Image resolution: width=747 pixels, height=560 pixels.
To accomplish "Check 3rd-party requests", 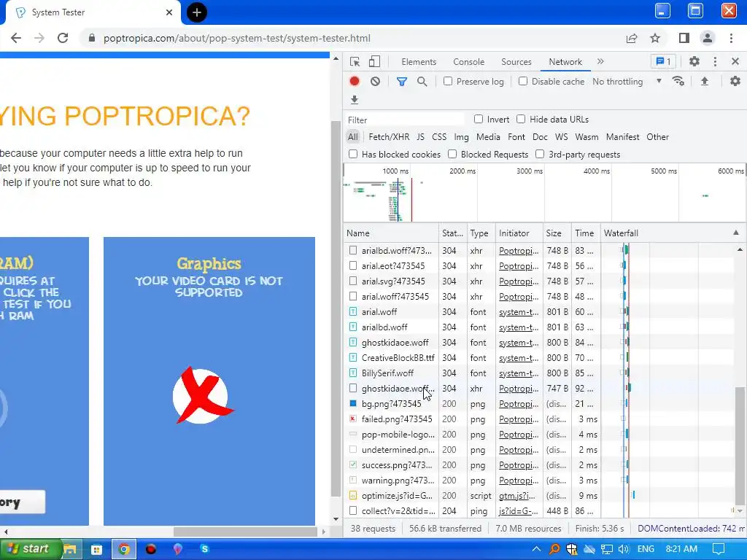I will pos(540,154).
